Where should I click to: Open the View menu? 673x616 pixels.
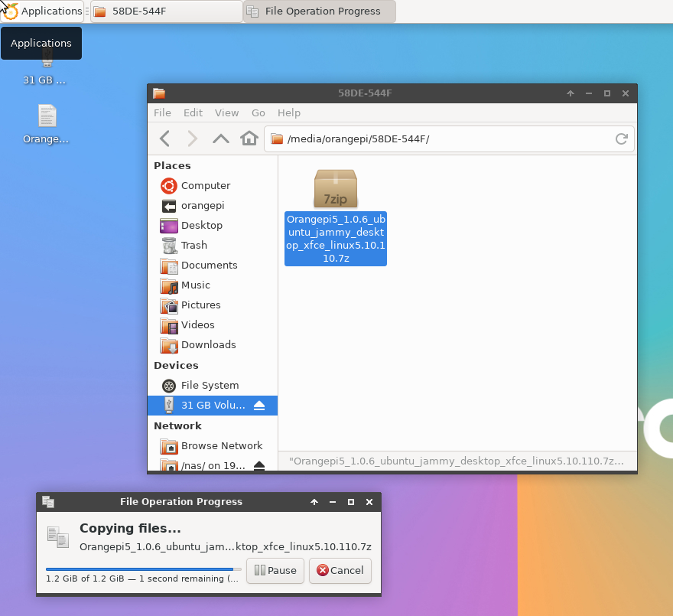click(x=226, y=112)
